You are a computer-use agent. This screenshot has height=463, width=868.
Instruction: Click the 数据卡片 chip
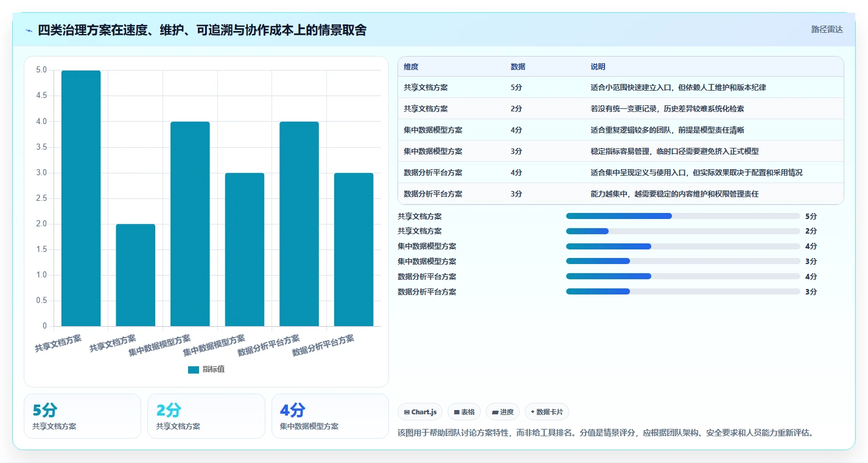pyautogui.click(x=547, y=412)
